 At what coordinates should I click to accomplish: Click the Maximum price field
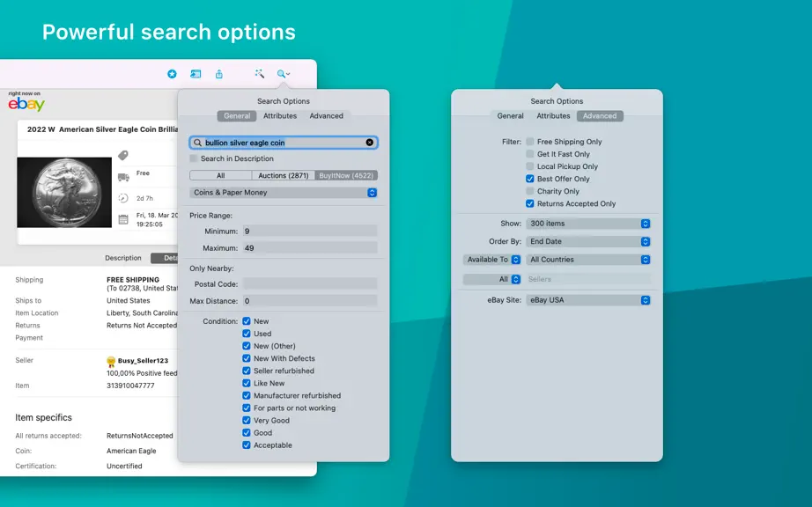[310, 248]
